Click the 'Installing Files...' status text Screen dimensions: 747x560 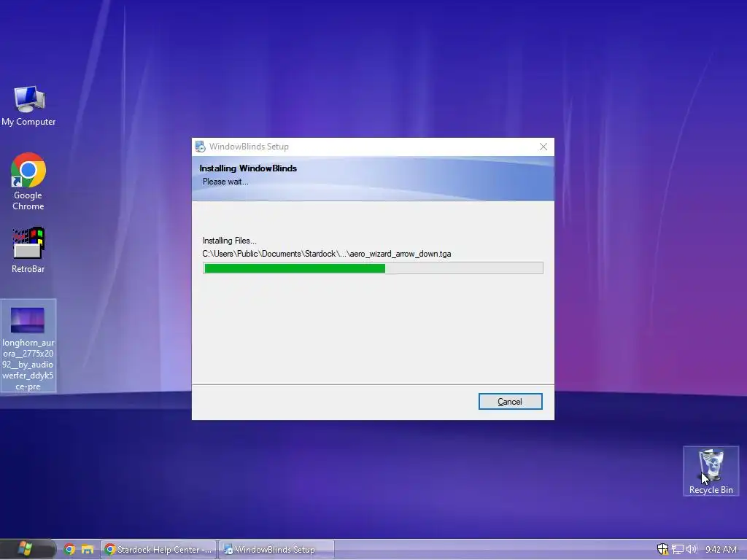click(x=230, y=241)
